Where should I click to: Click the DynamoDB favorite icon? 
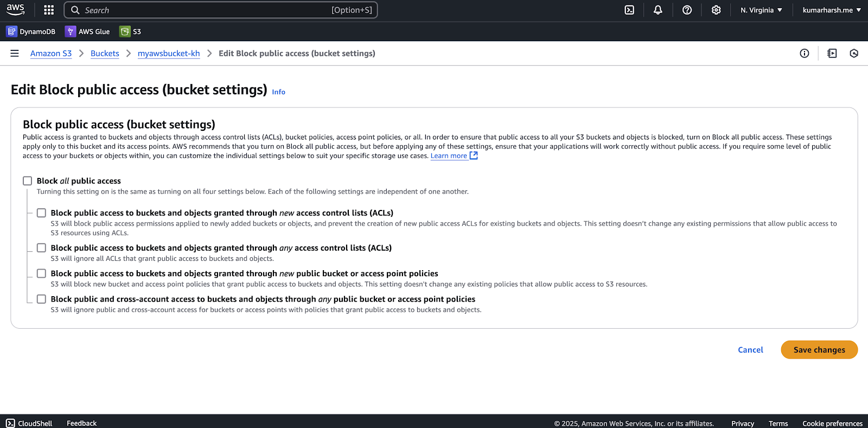(11, 31)
